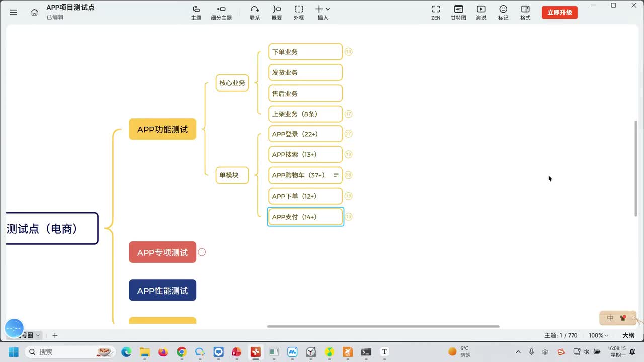This screenshot has height=362, width=644.
Task: Click the upgrade now (立即升级) button
Action: (x=559, y=13)
